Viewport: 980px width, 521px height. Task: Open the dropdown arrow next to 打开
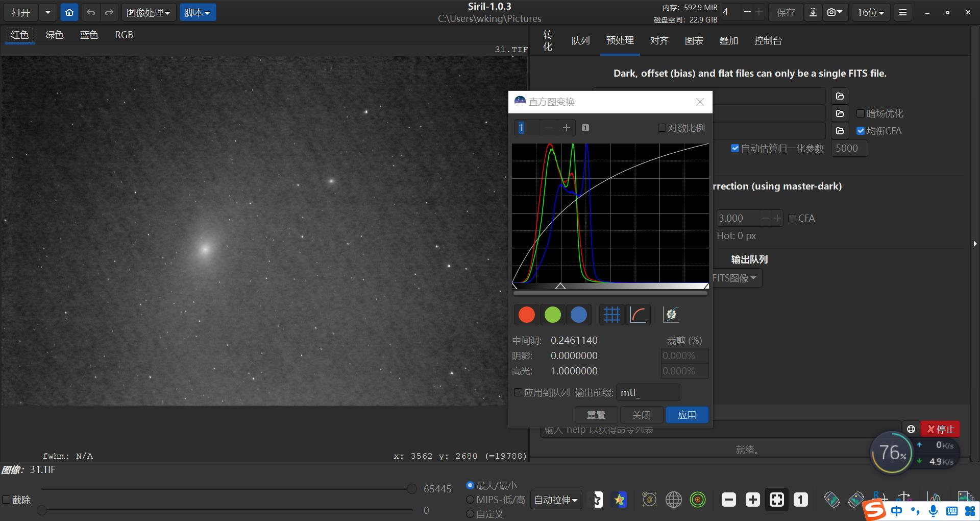coord(47,12)
